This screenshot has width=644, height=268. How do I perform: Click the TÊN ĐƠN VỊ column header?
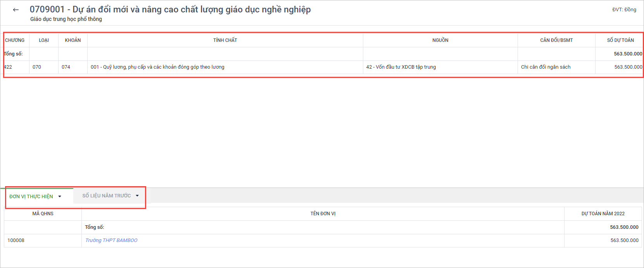click(323, 214)
